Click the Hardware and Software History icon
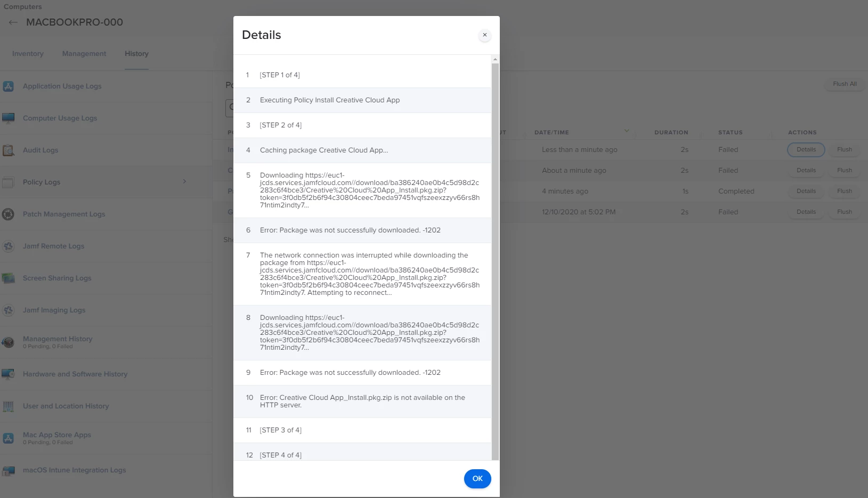 point(9,374)
